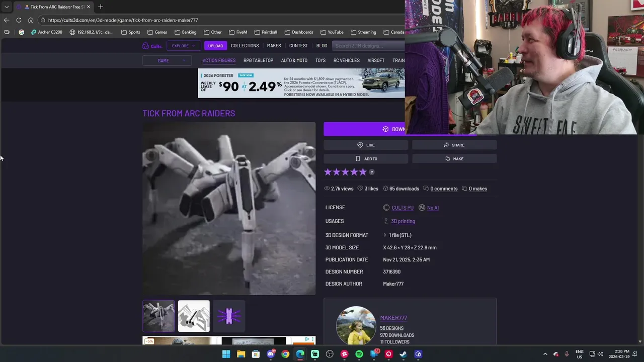This screenshot has width=644, height=362.
Task: Show hidden system tray icons
Action: click(545, 354)
